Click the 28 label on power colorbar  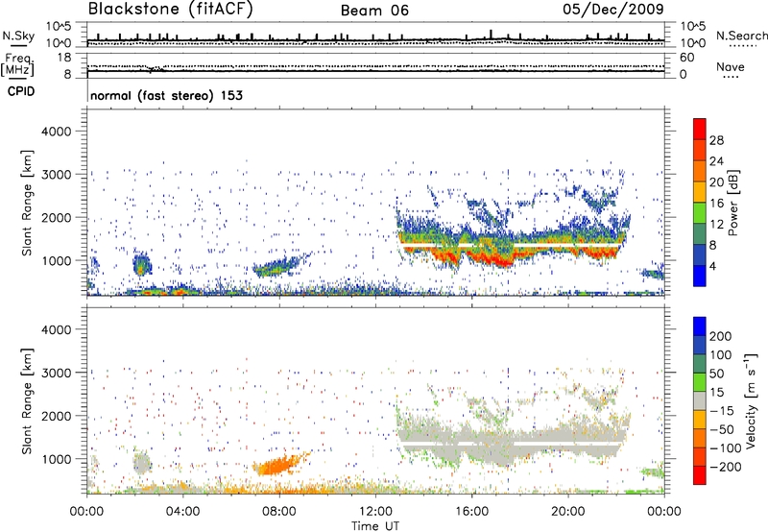[716, 140]
